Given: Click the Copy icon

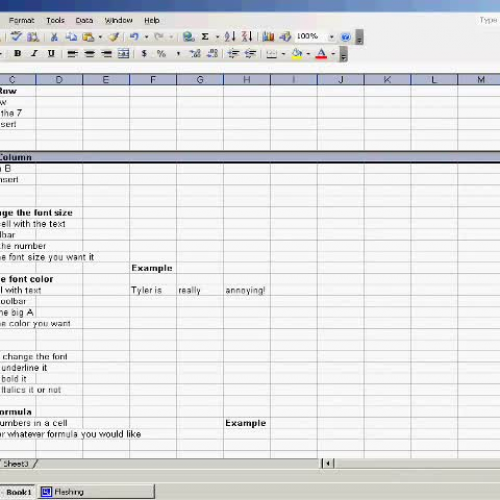Looking at the screenshot, I should pyautogui.click(x=71, y=36).
